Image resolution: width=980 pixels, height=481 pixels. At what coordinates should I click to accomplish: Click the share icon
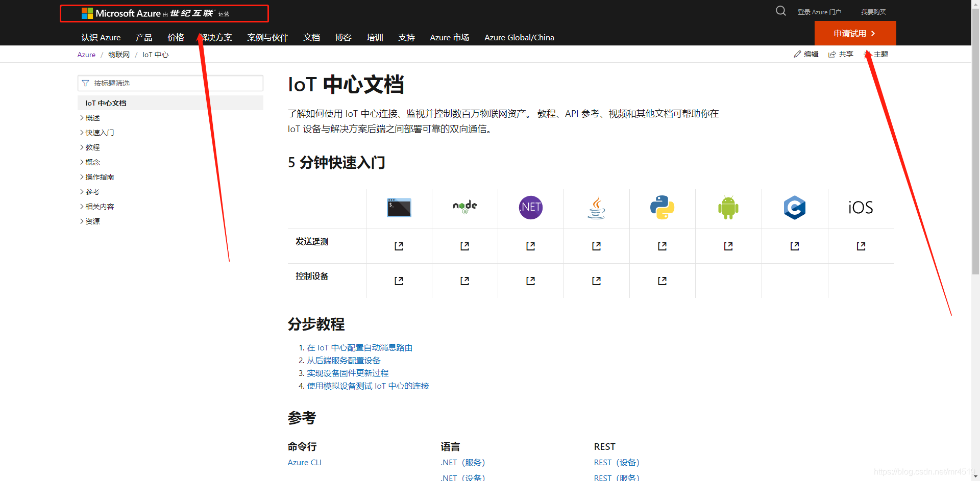(832, 54)
